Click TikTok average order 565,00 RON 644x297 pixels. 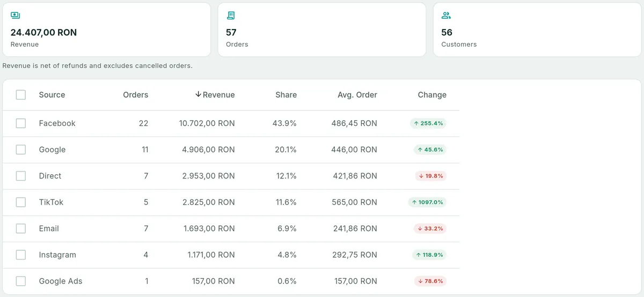354,202
